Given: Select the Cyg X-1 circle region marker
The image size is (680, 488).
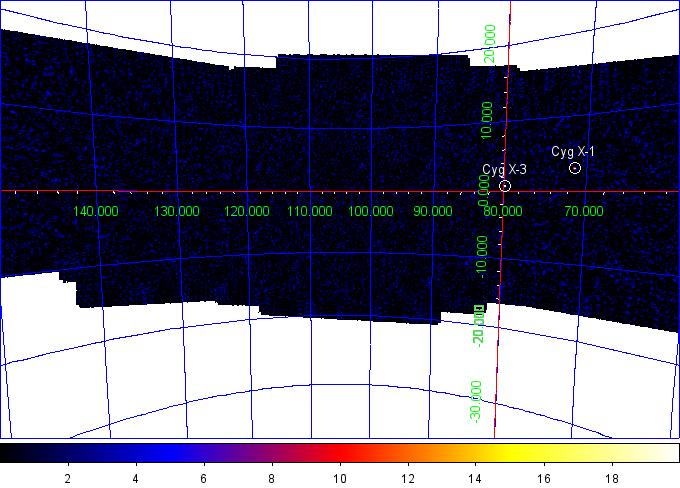Looking at the screenshot, I should tap(575, 168).
